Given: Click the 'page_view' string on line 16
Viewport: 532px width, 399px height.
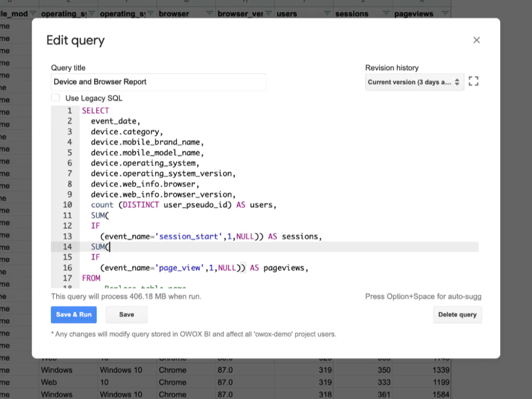Looking at the screenshot, I should point(179,268).
